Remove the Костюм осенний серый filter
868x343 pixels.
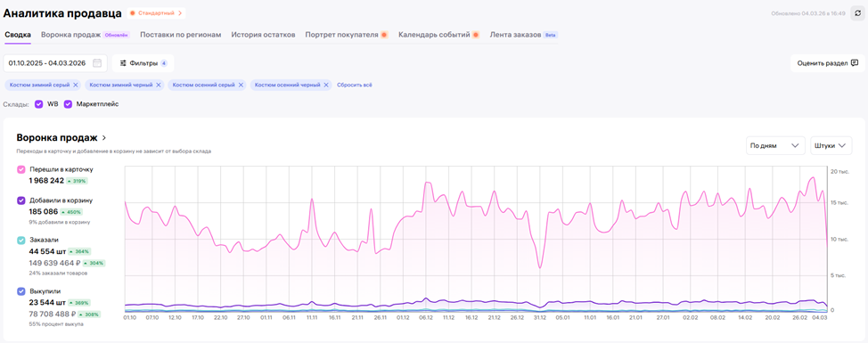241,86
